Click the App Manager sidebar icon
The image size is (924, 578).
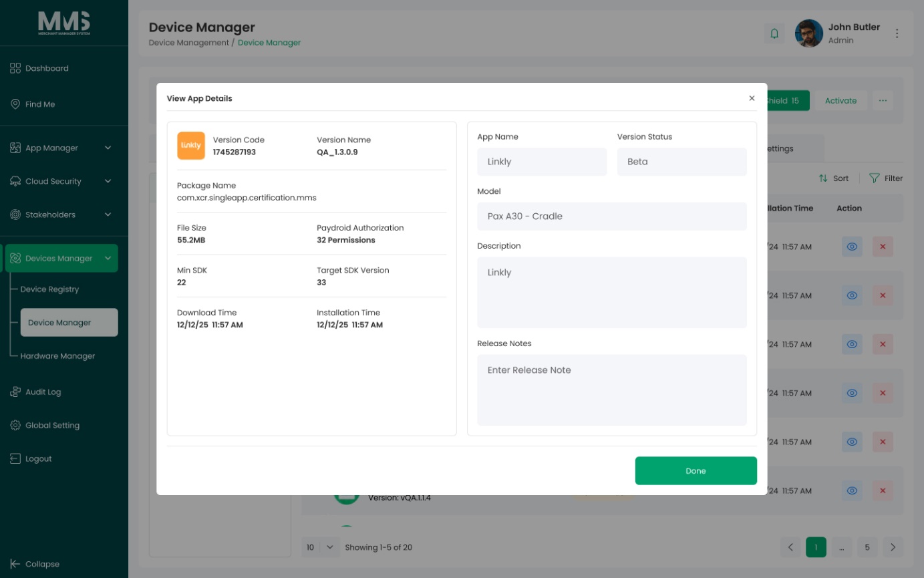(15, 148)
